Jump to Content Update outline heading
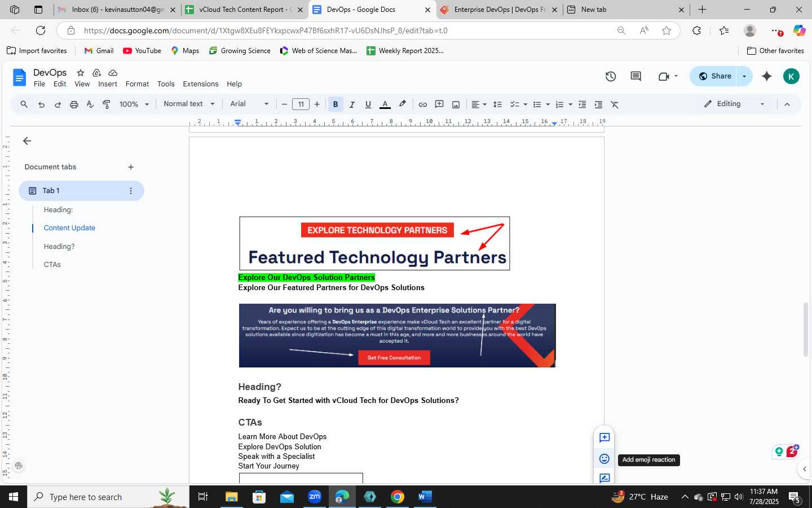 click(x=69, y=228)
